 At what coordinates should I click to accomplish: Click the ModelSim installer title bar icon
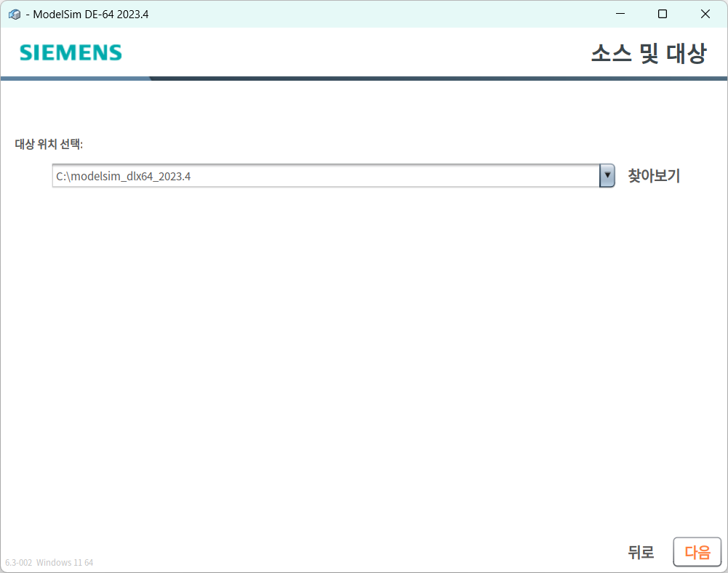click(15, 15)
